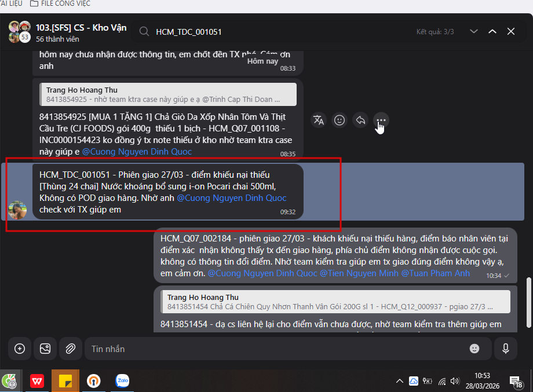
Task: Focus the Tin nhắn message input
Action: pos(275,349)
